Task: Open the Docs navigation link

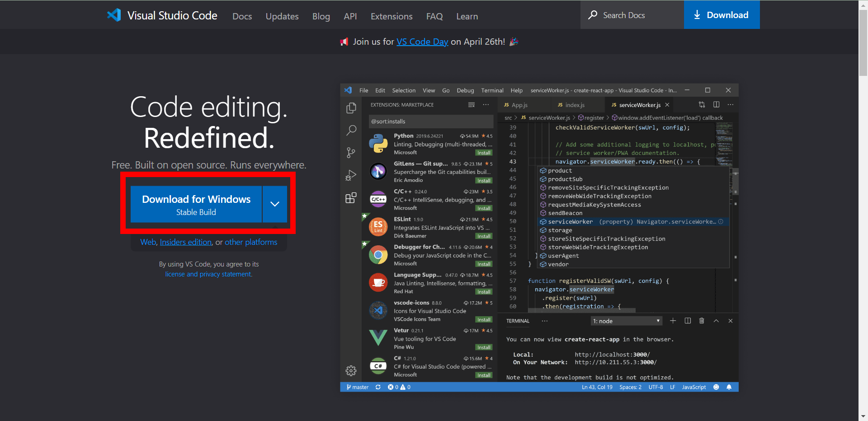Action: point(242,16)
